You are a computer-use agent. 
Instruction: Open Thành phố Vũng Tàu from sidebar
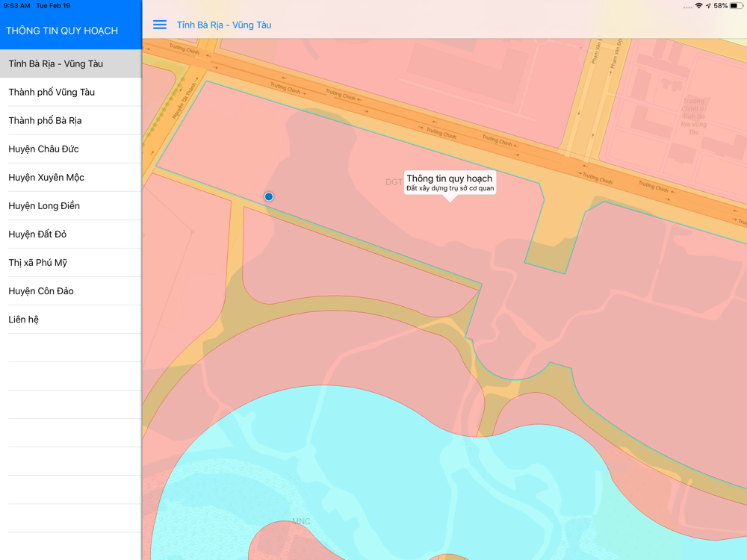click(52, 92)
